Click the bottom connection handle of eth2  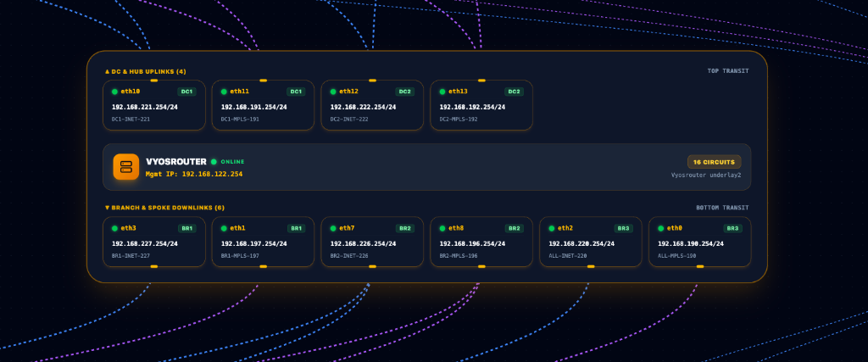coord(591,267)
